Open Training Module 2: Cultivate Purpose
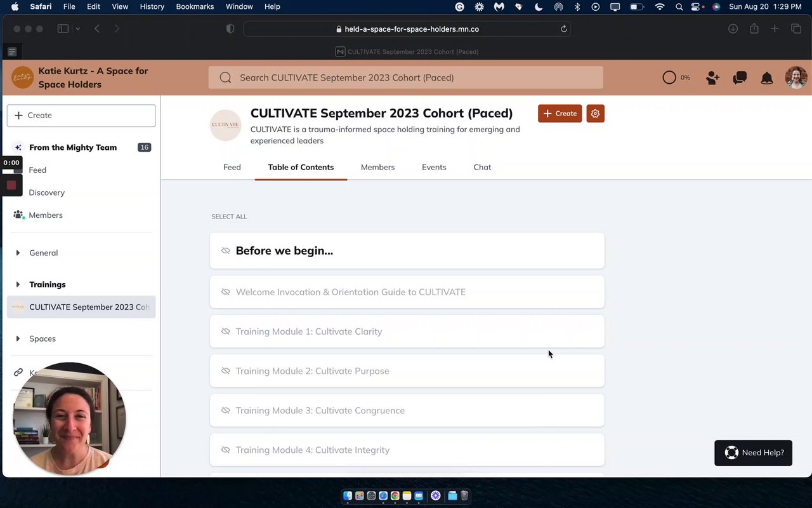The image size is (812, 508). (407, 371)
